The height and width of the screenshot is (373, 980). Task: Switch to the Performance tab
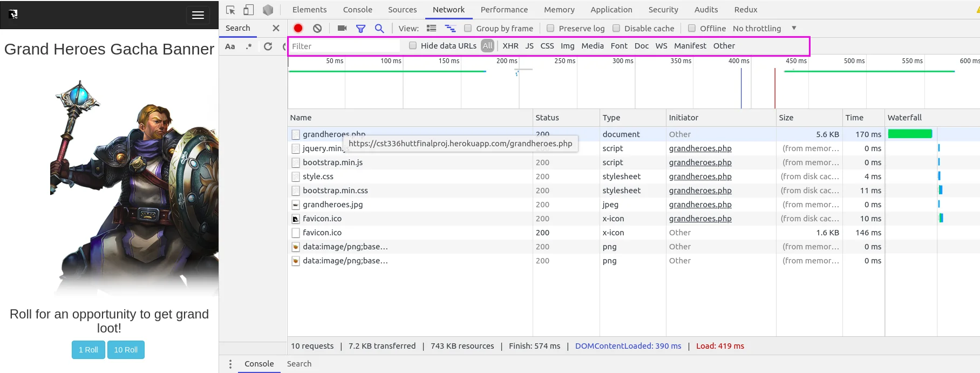point(504,10)
